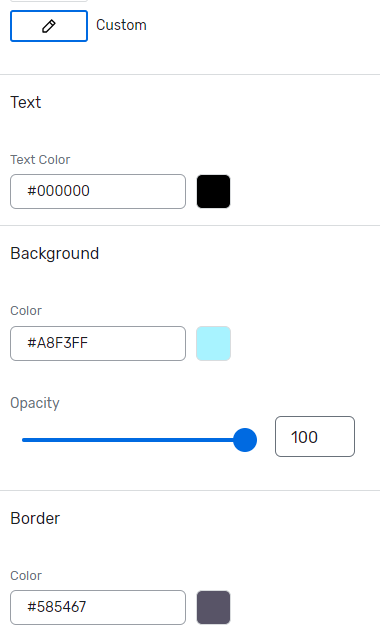Click the Custom option label
This screenshot has width=380, height=640.
point(121,25)
